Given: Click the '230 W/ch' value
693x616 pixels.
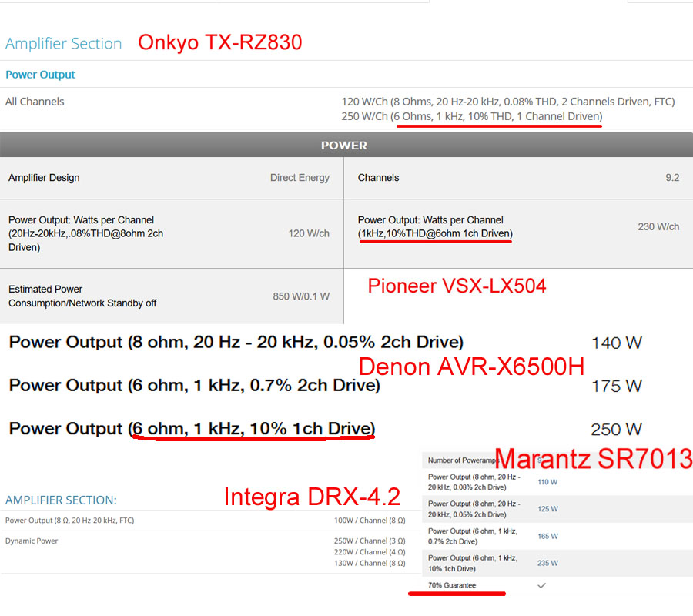Looking at the screenshot, I should click(658, 226).
